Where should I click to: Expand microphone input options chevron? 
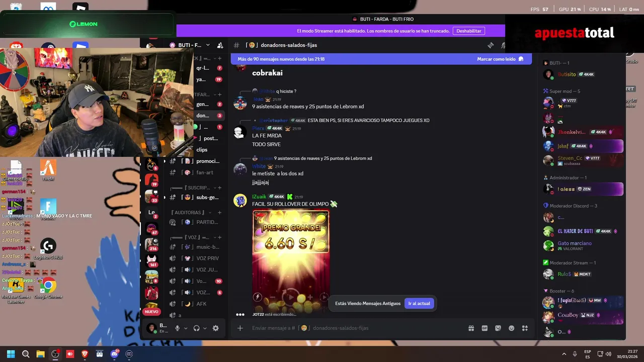pyautogui.click(x=186, y=328)
